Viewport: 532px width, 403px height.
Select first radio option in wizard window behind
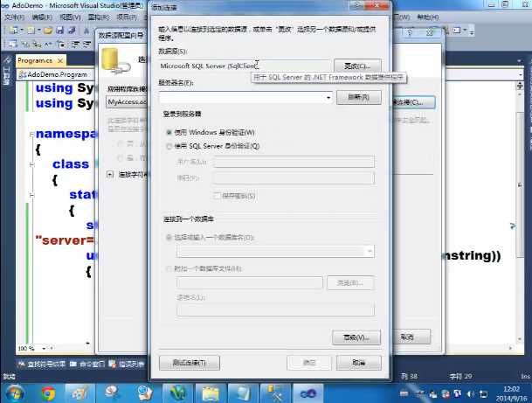click(120, 143)
